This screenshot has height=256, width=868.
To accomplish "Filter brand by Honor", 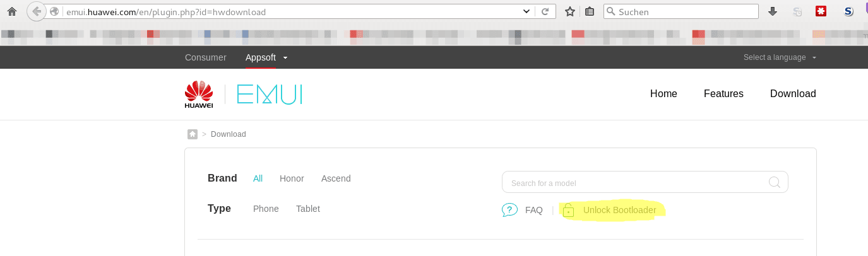I will (292, 178).
